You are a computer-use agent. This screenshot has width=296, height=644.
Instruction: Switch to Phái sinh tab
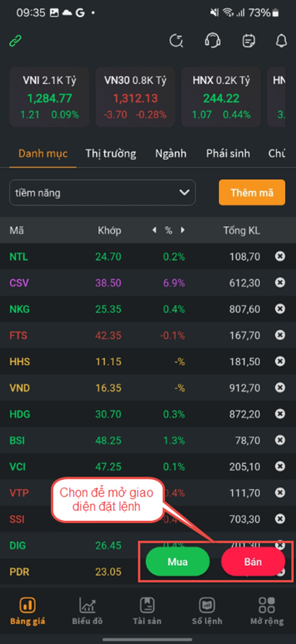[x=228, y=154]
